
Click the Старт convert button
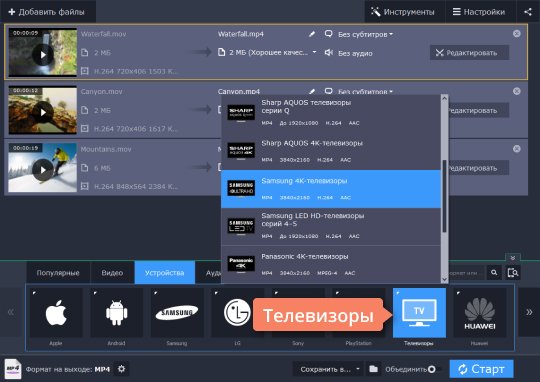click(x=481, y=369)
